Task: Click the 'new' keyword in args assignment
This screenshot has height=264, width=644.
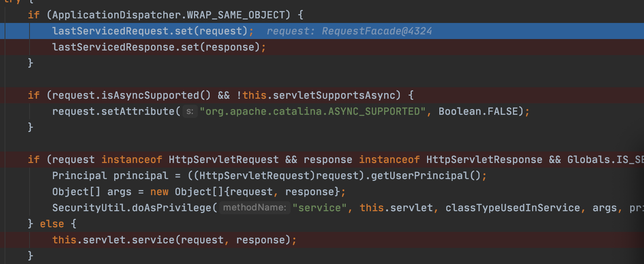Action: [159, 192]
